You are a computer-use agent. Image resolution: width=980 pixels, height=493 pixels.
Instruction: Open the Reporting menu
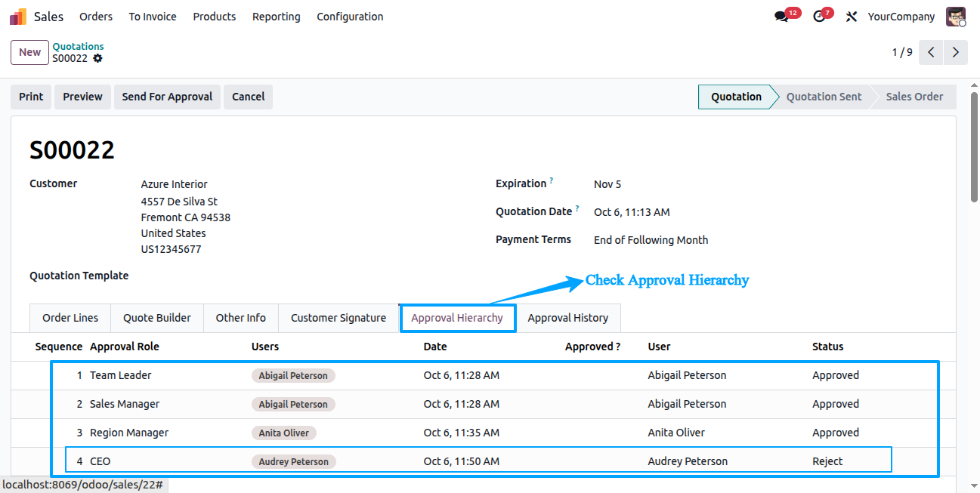coord(276,17)
